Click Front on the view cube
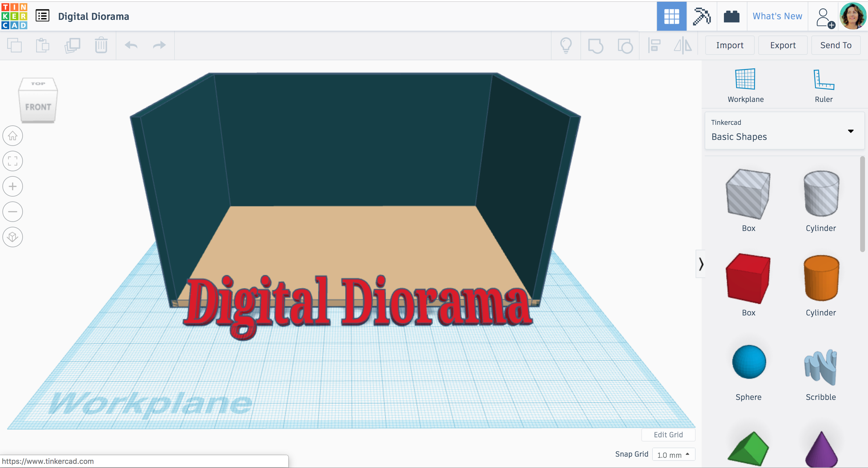Viewport: 868px width, 468px height. 38,107
